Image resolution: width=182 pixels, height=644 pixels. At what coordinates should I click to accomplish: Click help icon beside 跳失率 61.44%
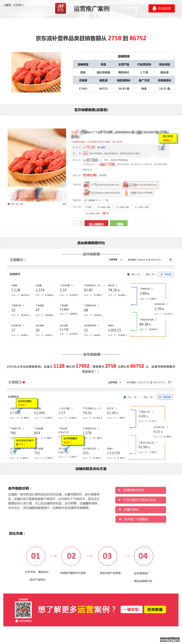(116, 408)
